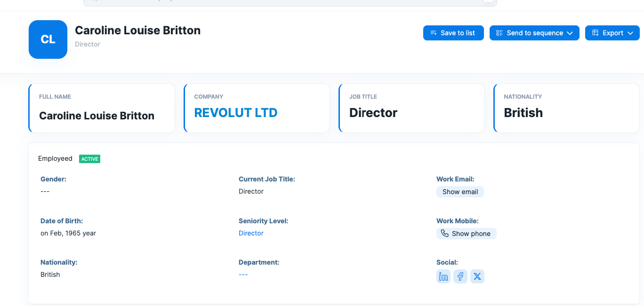Click British under the Nationality field
The width and height of the screenshot is (644, 306).
(50, 275)
